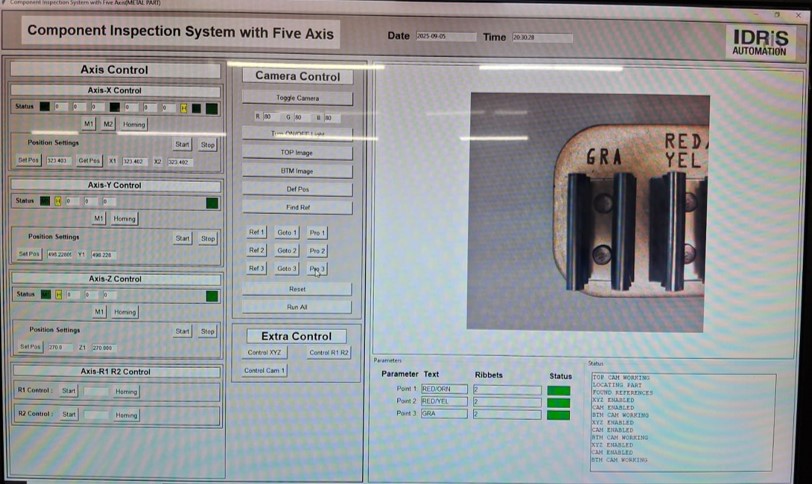Click the Find Ref button
Viewport: 812px width, 484px height.
tap(298, 207)
